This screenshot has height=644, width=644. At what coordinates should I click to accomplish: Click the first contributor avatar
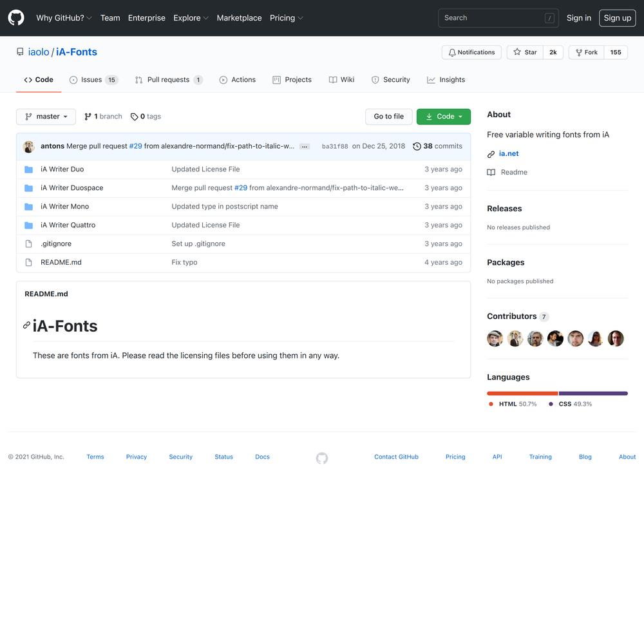pyautogui.click(x=495, y=339)
